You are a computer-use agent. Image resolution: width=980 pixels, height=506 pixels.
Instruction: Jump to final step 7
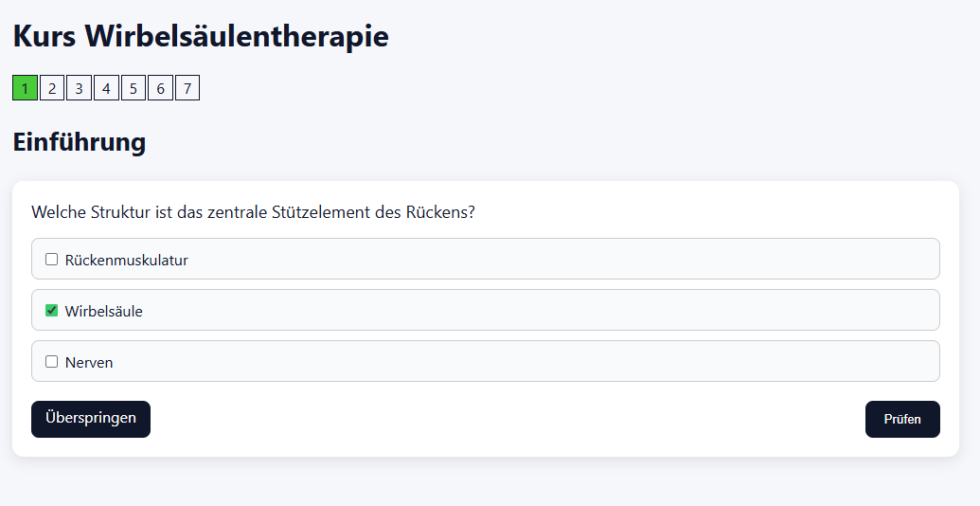point(187,88)
